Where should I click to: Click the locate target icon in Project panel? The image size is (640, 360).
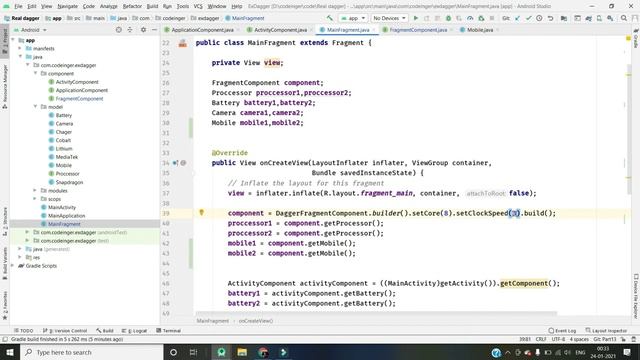click(x=119, y=30)
